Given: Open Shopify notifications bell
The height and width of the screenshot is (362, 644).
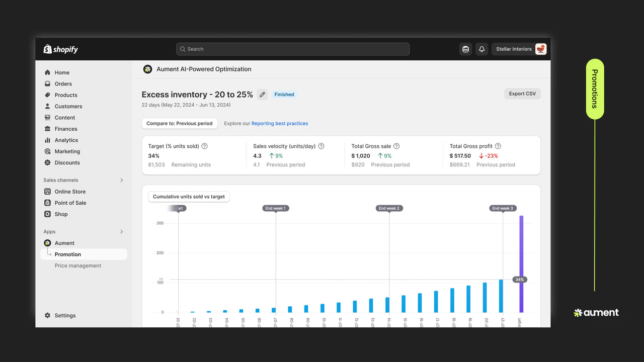Looking at the screenshot, I should tap(481, 49).
